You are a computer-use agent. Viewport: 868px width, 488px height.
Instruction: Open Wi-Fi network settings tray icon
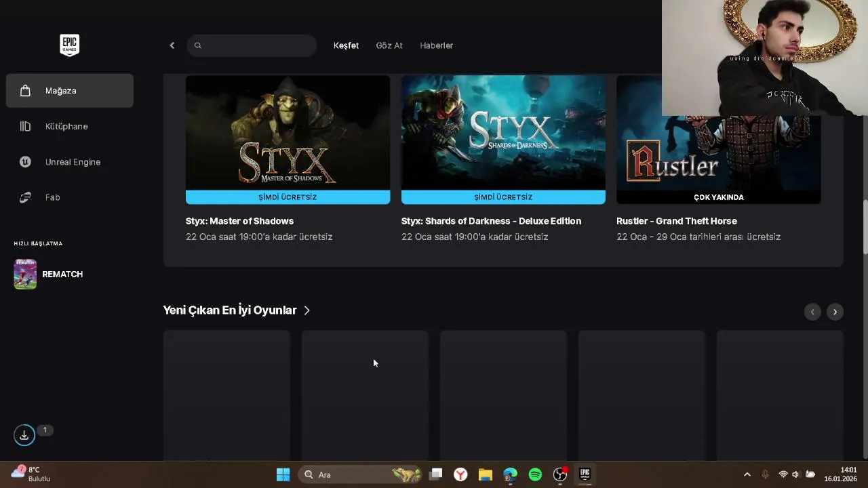783,474
